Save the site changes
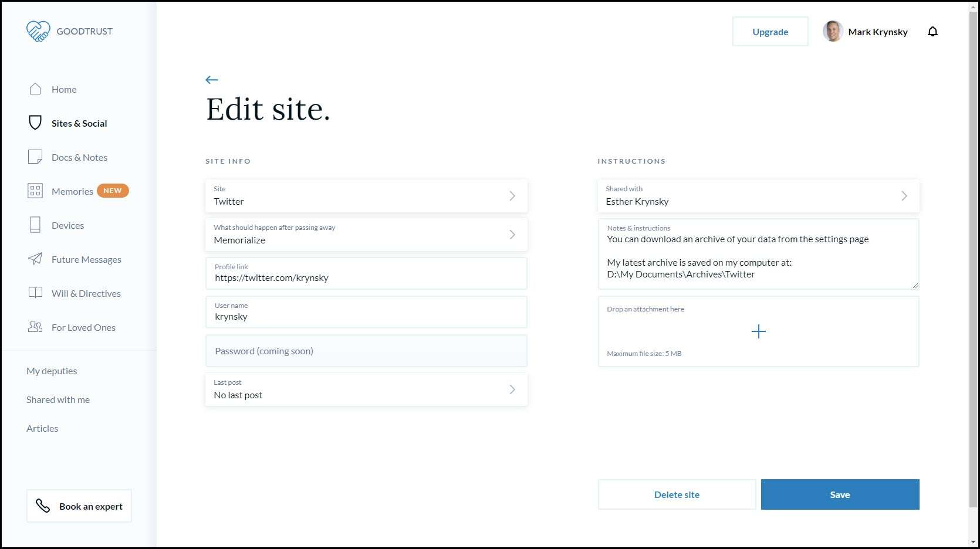The image size is (980, 549). pos(840,494)
